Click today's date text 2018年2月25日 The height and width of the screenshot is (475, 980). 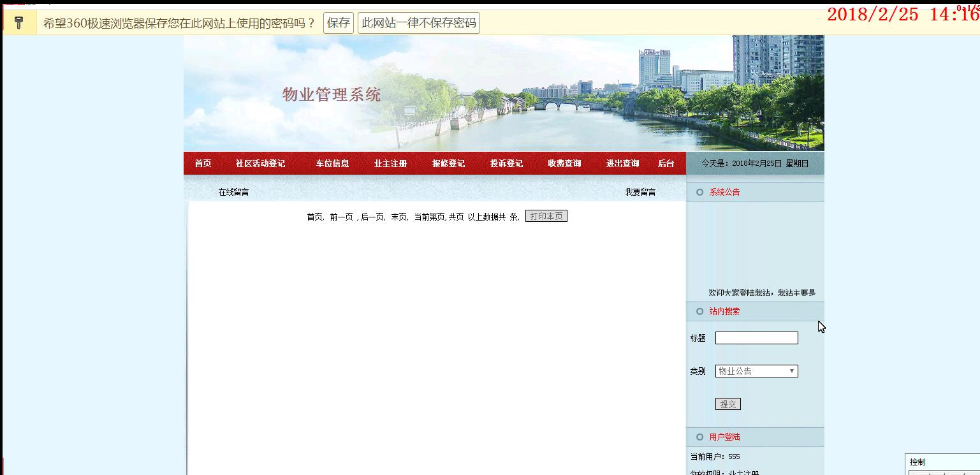(756, 163)
